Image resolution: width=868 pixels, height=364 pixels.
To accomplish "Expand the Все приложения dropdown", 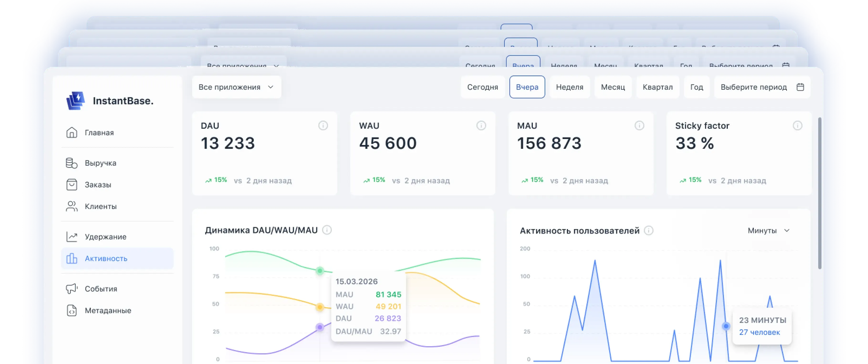I will (237, 87).
